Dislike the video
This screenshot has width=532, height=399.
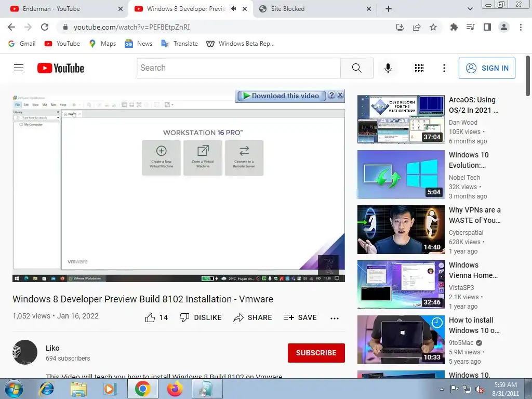point(201,317)
